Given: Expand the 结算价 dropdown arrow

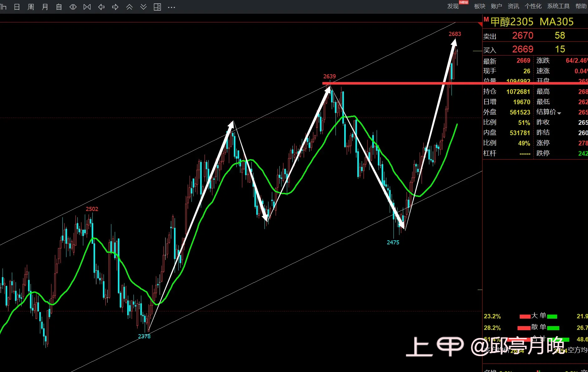Looking at the screenshot, I should tap(559, 113).
